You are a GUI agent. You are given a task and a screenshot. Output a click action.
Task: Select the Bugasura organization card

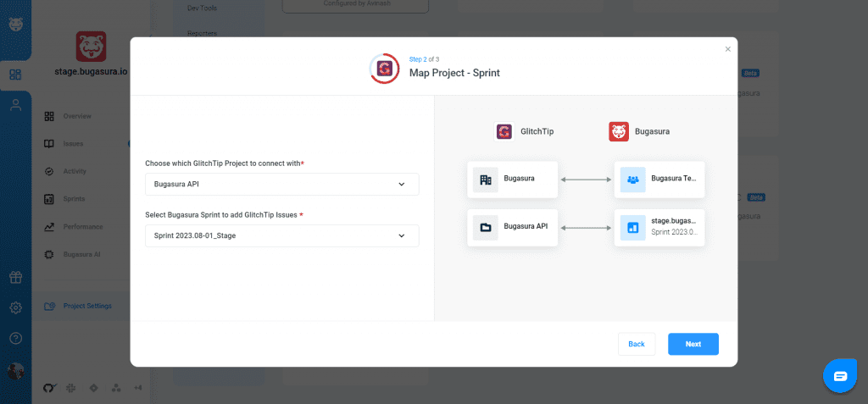point(513,180)
